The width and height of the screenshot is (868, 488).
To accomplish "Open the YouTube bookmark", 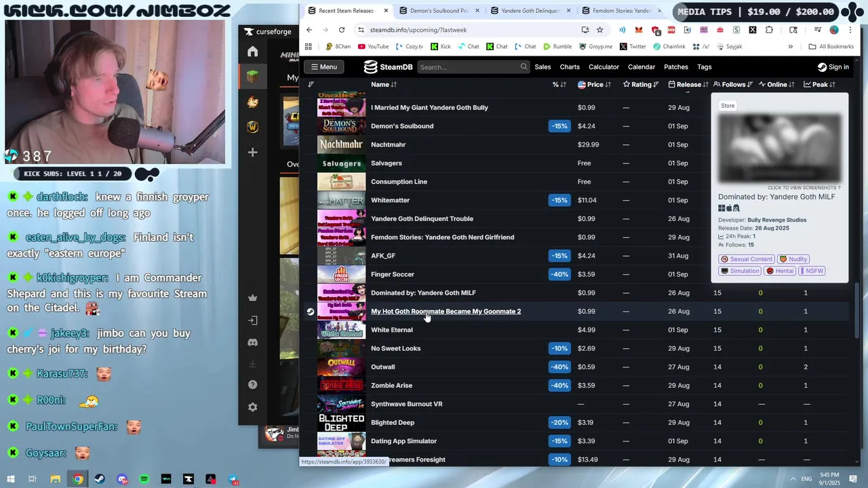I will coord(373,47).
